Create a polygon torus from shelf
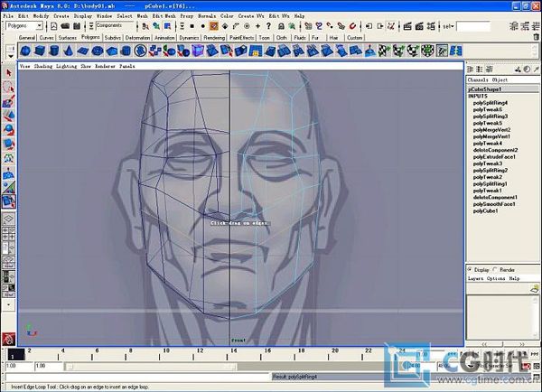The width and height of the screenshot is (542, 392). pos(98,51)
